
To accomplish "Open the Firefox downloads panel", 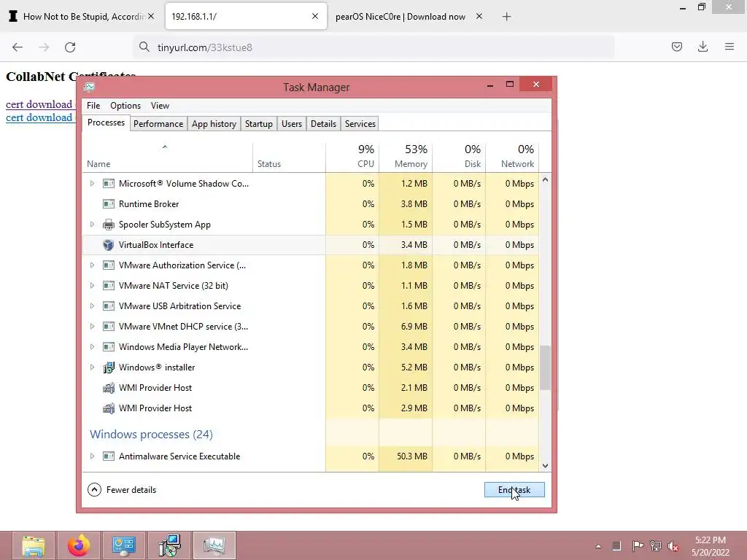I will click(703, 47).
